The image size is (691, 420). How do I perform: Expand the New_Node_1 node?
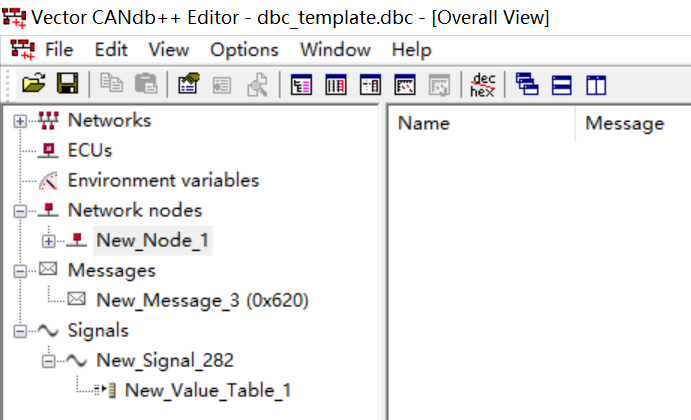(x=48, y=242)
